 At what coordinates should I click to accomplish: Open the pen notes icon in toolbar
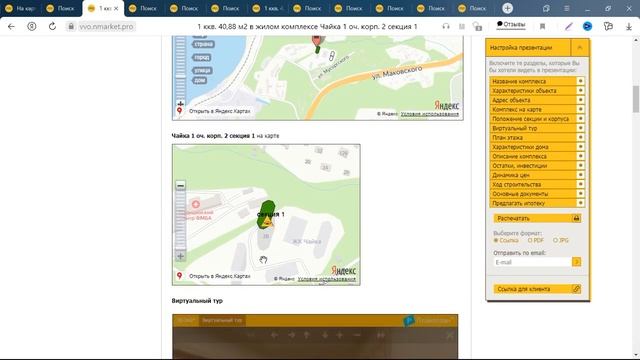(x=569, y=27)
